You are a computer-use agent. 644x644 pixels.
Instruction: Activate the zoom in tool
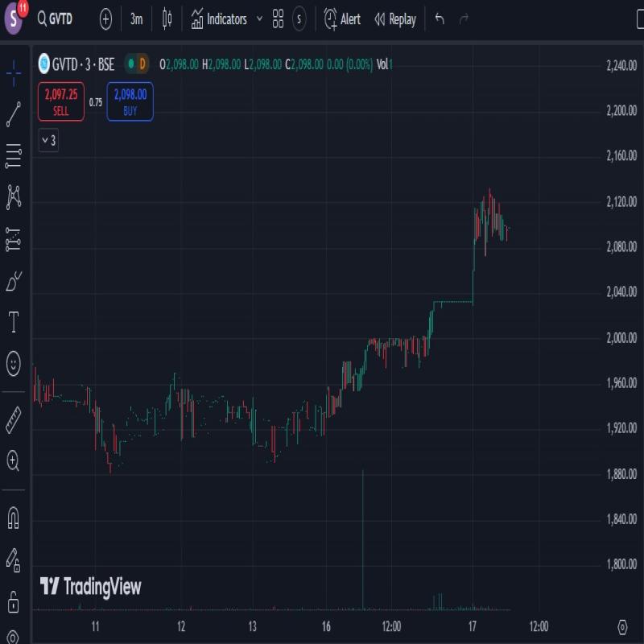pos(14,461)
